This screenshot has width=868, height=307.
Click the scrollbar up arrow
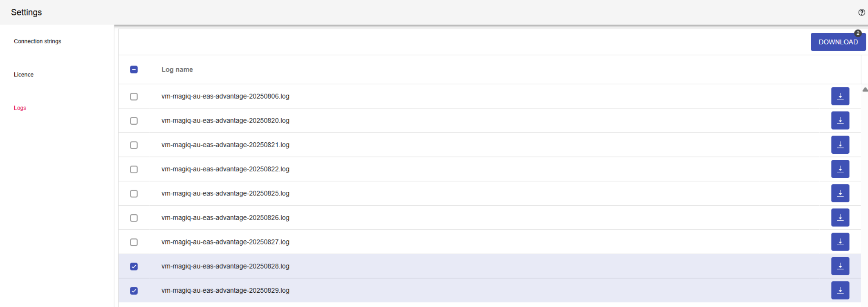[865, 90]
